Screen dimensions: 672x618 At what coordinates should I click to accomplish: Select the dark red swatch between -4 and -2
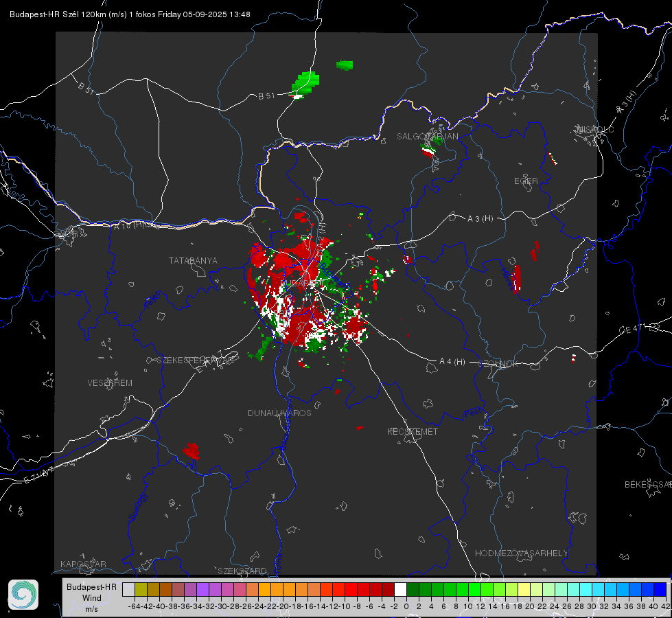388,590
